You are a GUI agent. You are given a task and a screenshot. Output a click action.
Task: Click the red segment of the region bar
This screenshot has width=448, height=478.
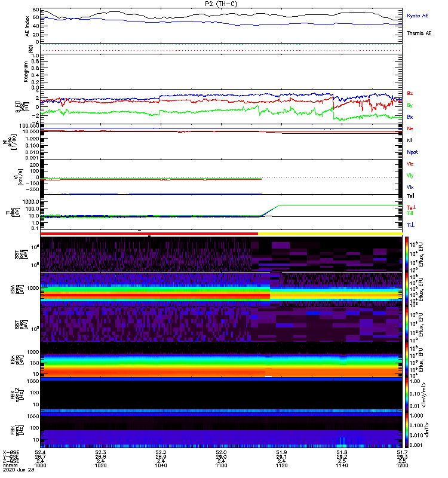[149, 234]
